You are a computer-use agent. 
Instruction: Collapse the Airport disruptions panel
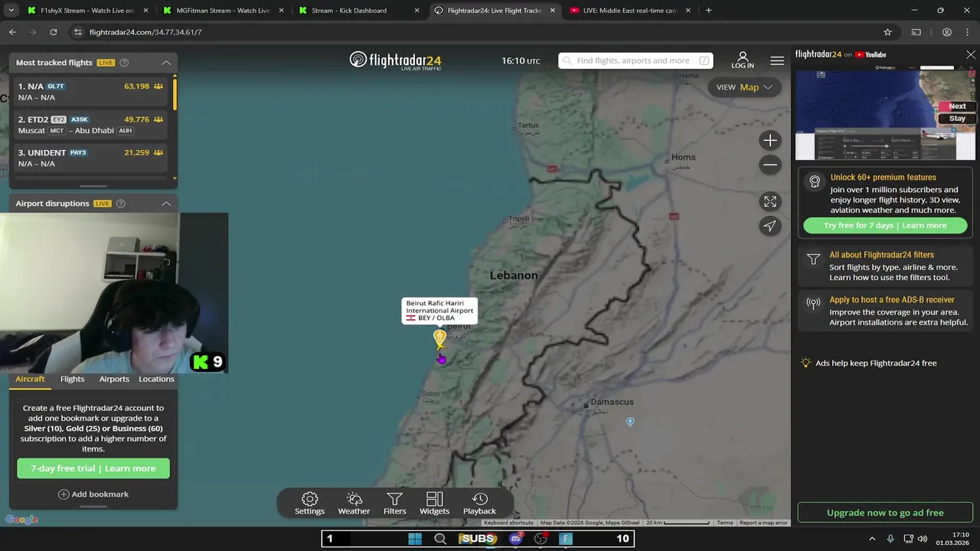pyautogui.click(x=166, y=204)
